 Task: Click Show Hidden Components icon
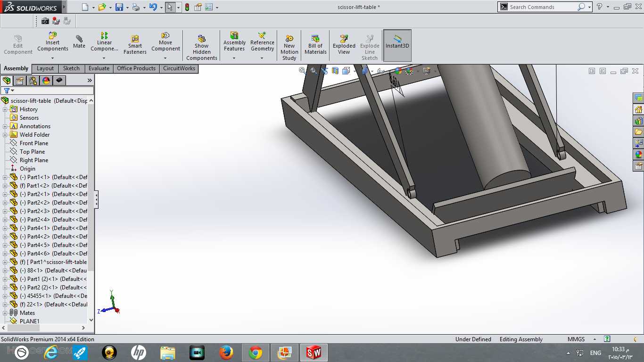[x=202, y=39]
